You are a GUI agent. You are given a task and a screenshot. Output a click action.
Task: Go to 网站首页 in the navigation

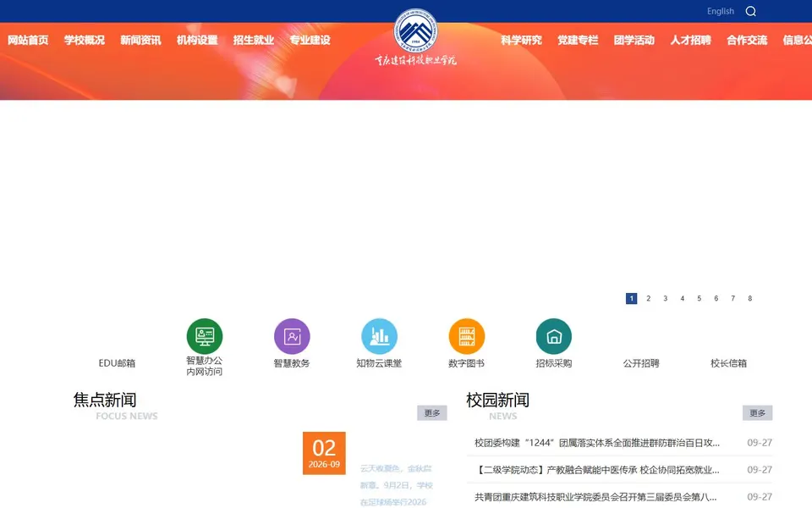tap(28, 40)
